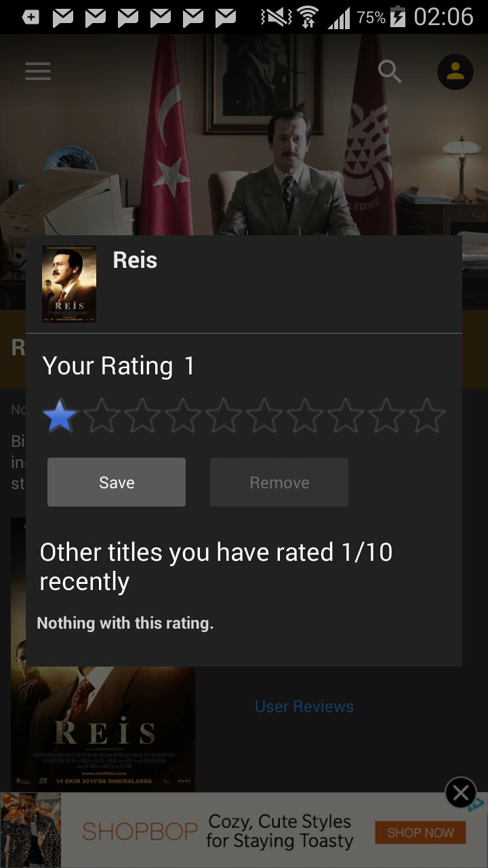The width and height of the screenshot is (488, 868).
Task: Choose the fifth rating star
Action: [x=224, y=416]
